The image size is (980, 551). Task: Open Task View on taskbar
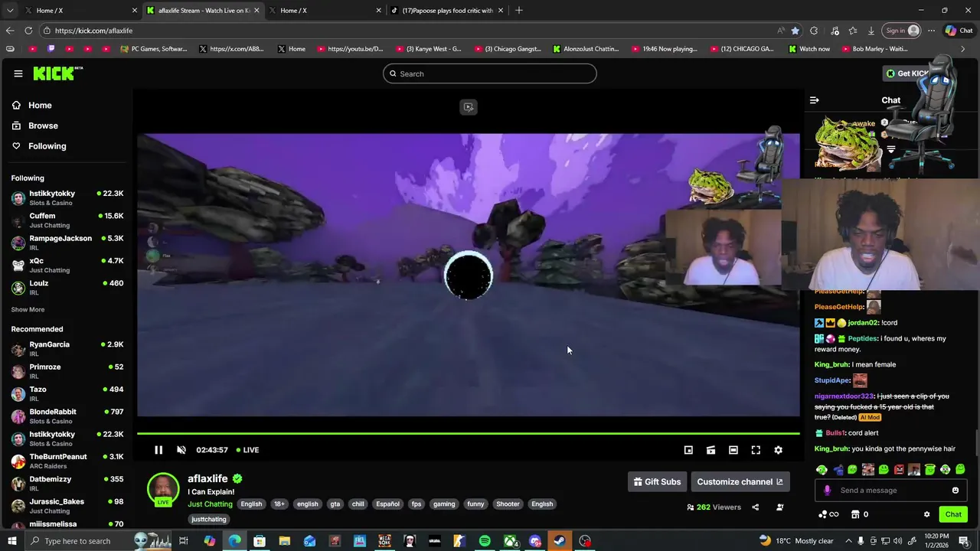(184, 541)
